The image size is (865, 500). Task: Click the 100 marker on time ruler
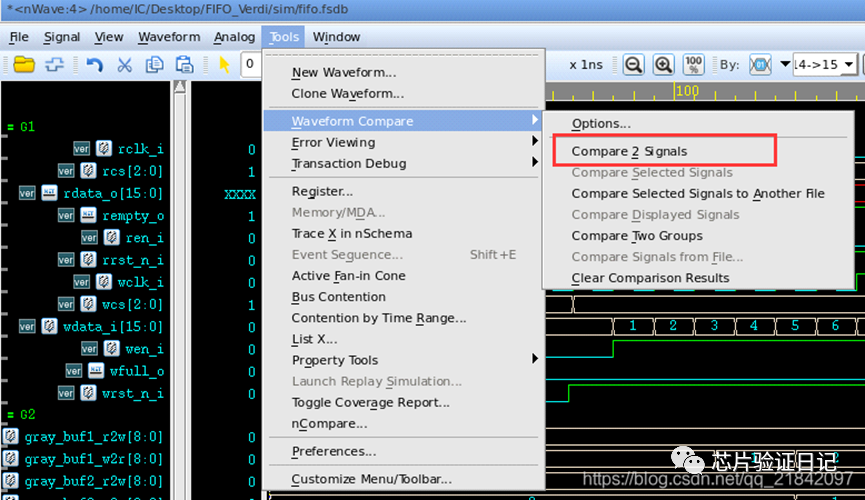point(687,91)
